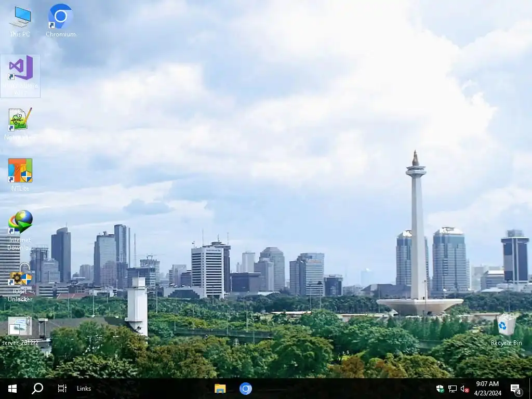Open the network tray icon
This screenshot has width=532, height=399.
453,389
